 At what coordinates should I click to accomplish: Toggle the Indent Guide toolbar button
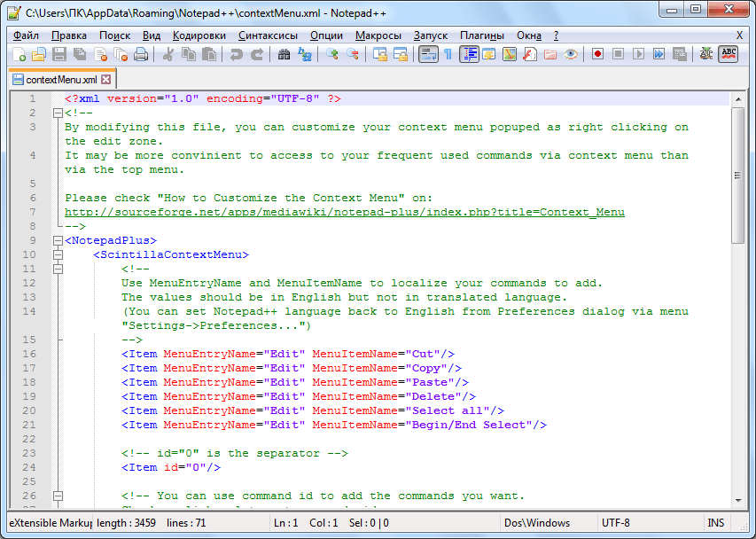coord(469,54)
